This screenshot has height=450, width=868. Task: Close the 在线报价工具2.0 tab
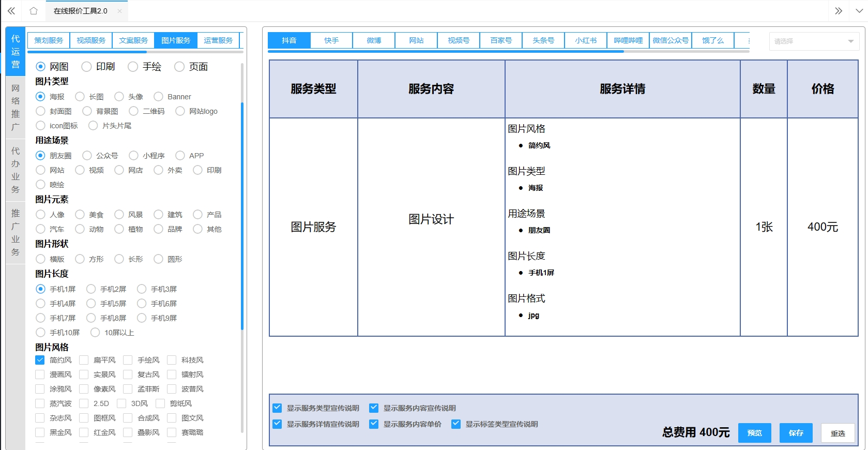coord(119,11)
